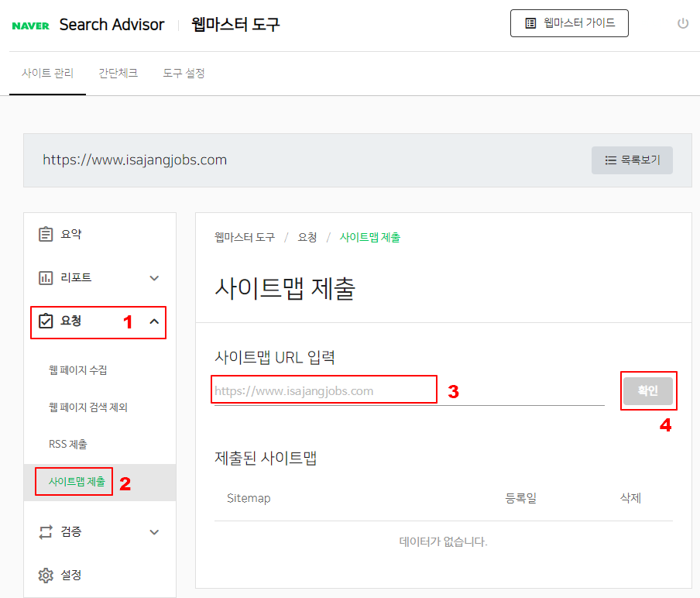Click the 사이트맵 제출 page heading
Screen dimensions: 700x598
(285, 288)
